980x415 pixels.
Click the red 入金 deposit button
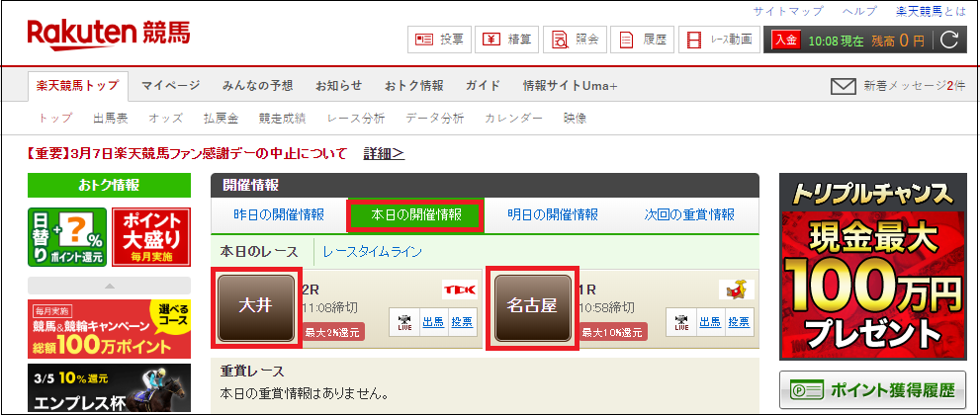(786, 41)
